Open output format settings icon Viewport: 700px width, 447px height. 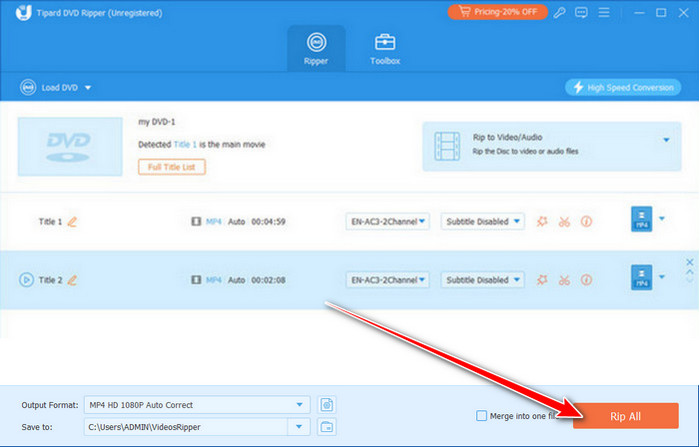click(326, 405)
